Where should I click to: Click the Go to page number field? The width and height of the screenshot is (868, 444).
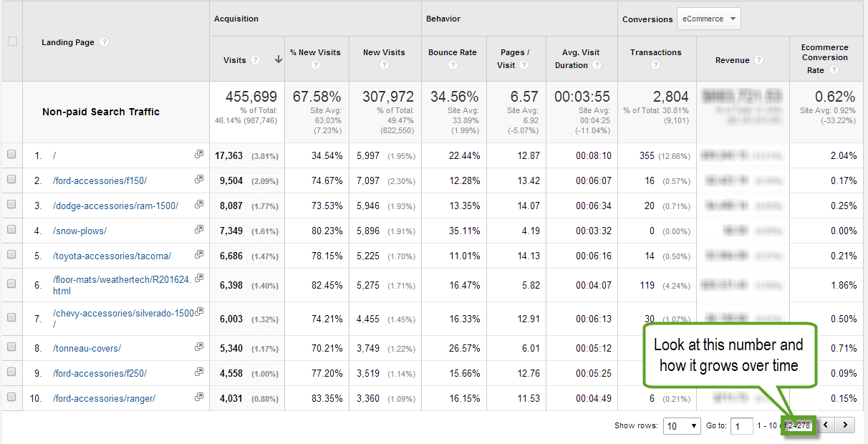741,426
